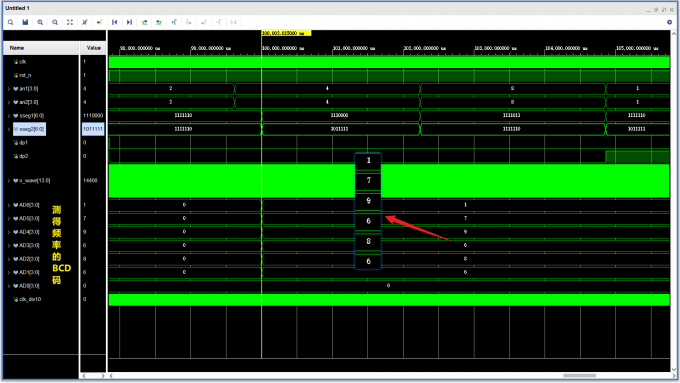Click the Search icon in waveform toolbar
Viewport: 680px width, 383px height.
tap(10, 22)
